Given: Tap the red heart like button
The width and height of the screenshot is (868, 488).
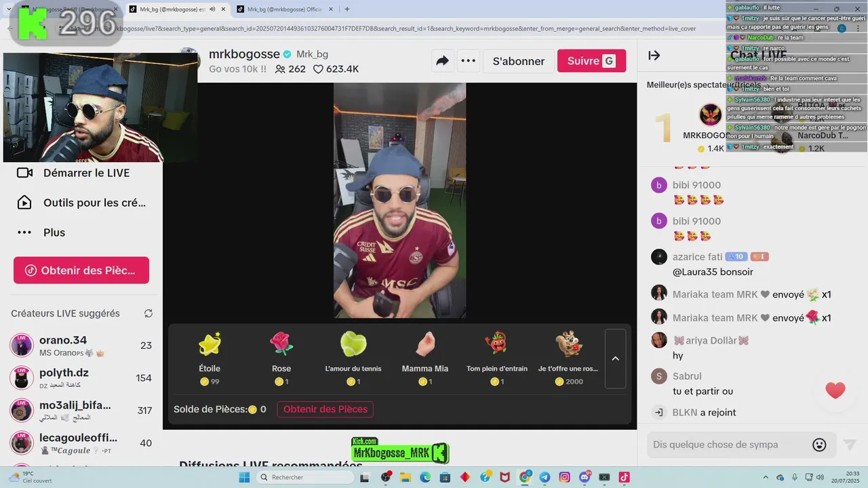Looking at the screenshot, I should 835,390.
